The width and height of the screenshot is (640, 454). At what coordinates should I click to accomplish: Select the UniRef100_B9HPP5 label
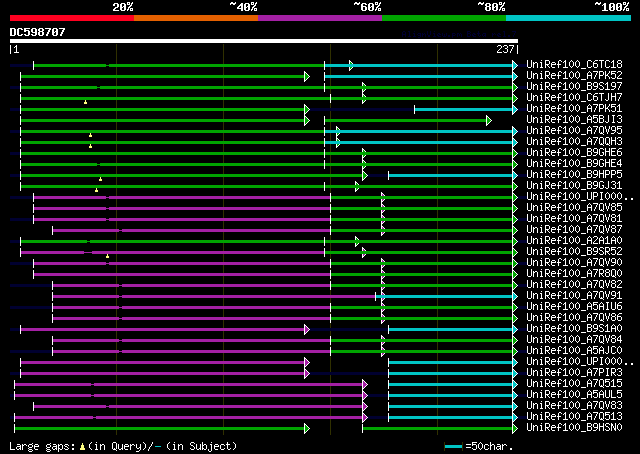[x=574, y=175]
